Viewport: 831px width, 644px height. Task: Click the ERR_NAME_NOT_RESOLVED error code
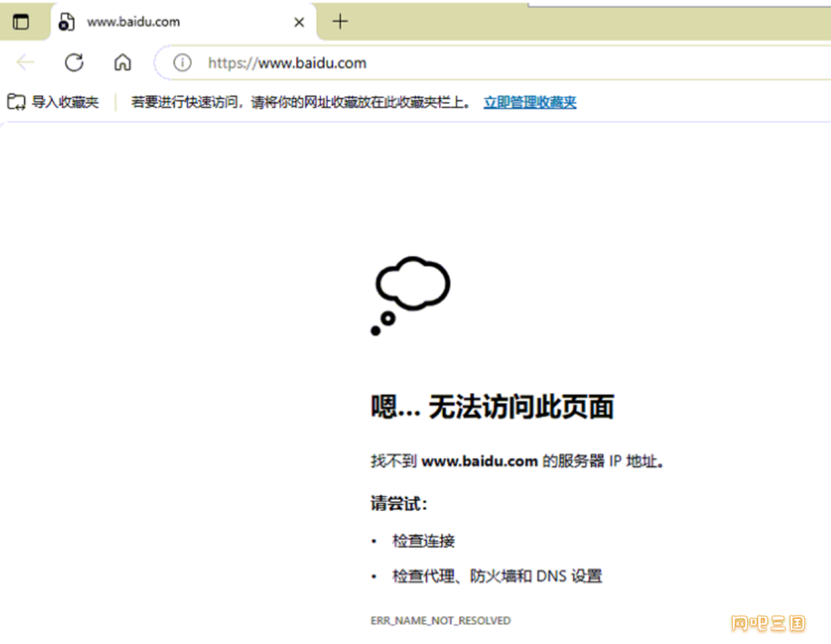coord(440,621)
